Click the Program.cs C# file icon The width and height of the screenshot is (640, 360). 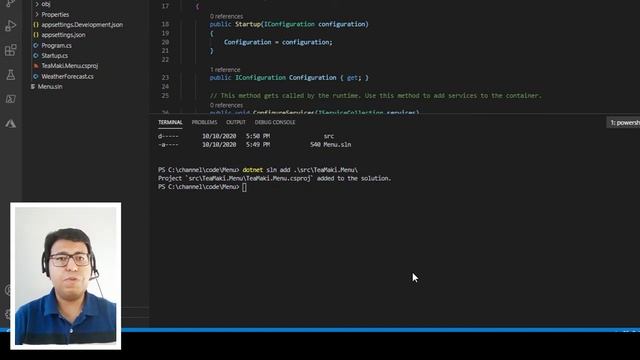36,45
